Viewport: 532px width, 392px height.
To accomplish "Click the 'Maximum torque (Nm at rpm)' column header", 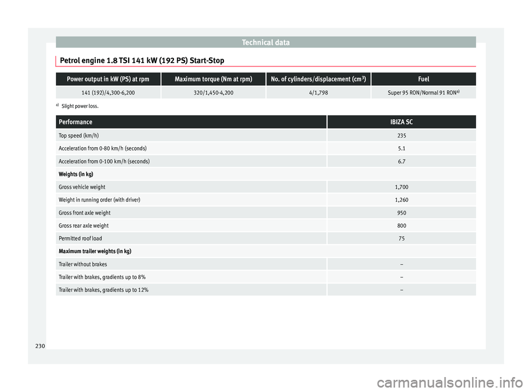I will coord(213,79).
